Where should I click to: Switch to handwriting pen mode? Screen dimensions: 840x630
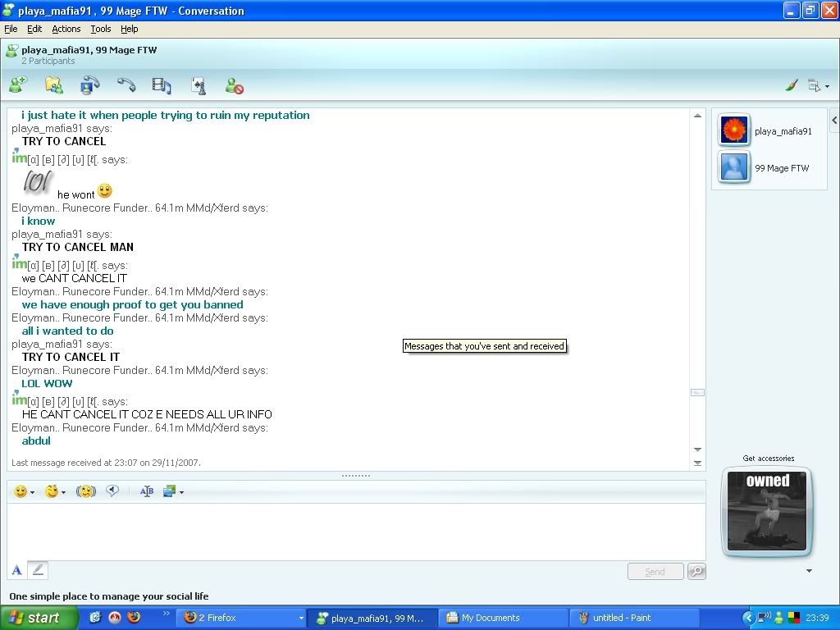click(x=38, y=570)
